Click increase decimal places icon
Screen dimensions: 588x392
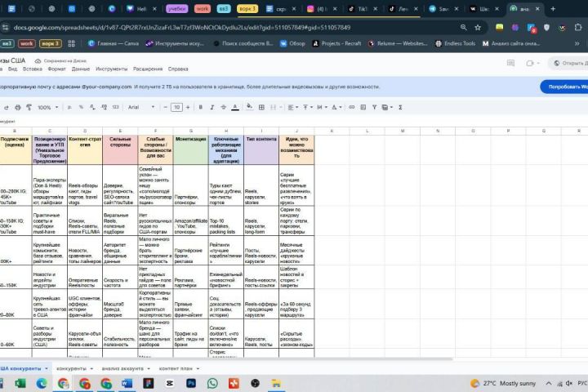tap(104, 107)
